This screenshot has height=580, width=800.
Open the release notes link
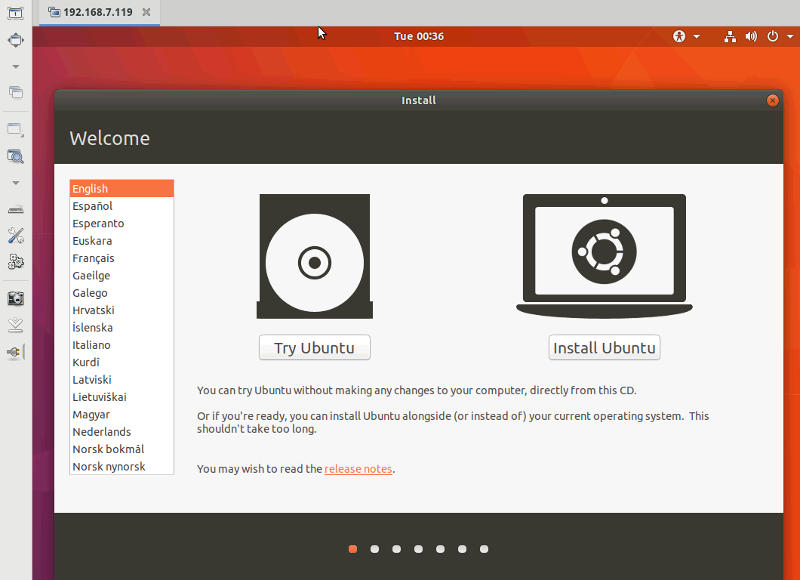coord(358,468)
